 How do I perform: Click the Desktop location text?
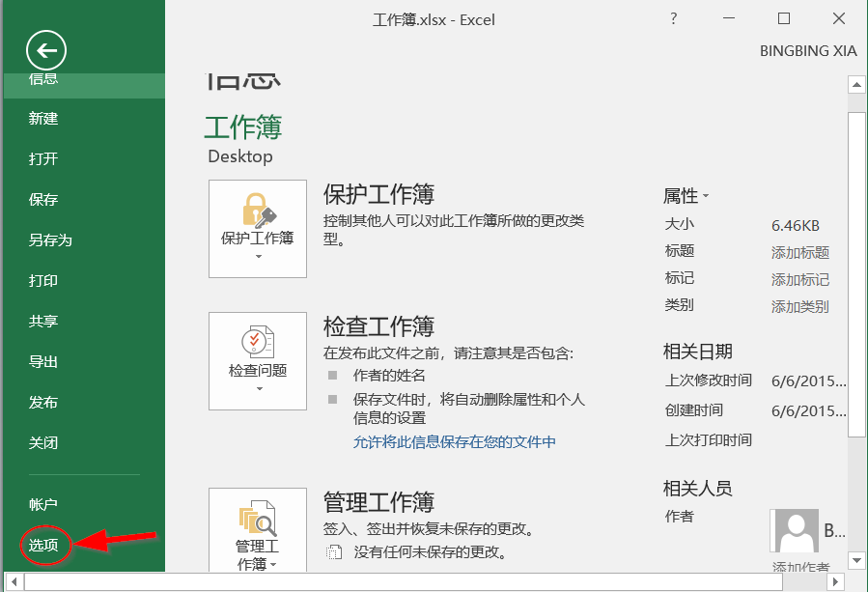(240, 156)
